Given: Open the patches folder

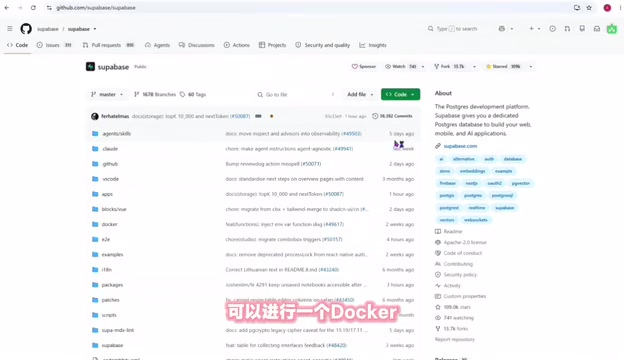Looking at the screenshot, I should click(110, 300).
